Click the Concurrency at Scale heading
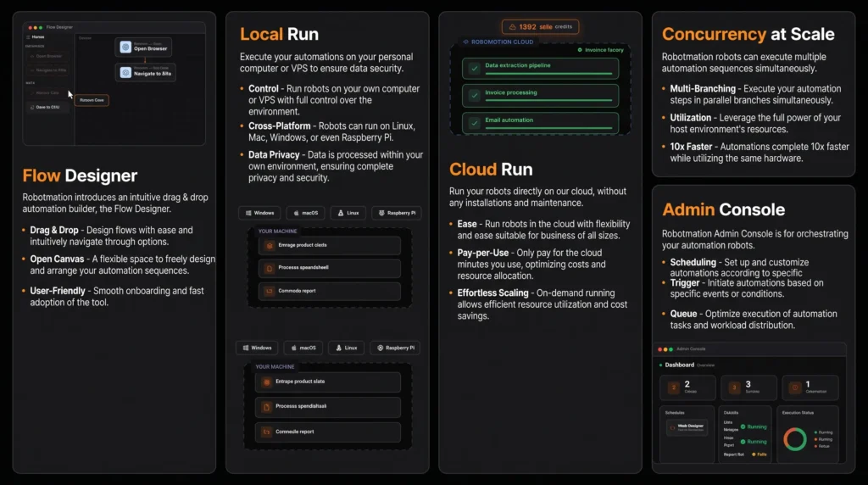Viewport: 868px width, 485px height. coord(748,34)
